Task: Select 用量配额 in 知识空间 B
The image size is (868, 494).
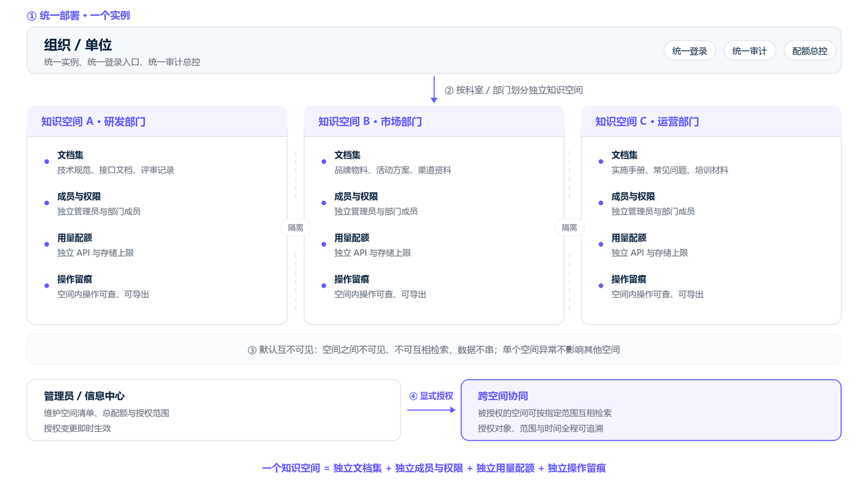Action: coord(352,238)
